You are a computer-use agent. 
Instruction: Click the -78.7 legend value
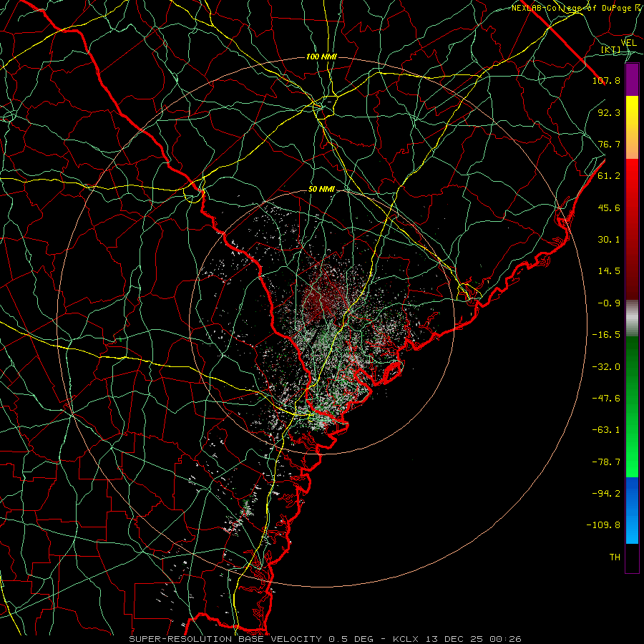point(606,462)
